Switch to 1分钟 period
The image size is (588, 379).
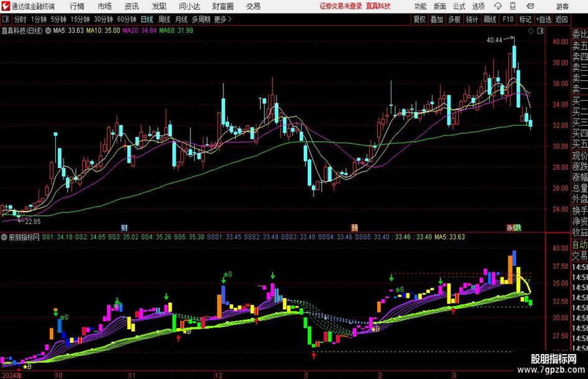(39, 19)
